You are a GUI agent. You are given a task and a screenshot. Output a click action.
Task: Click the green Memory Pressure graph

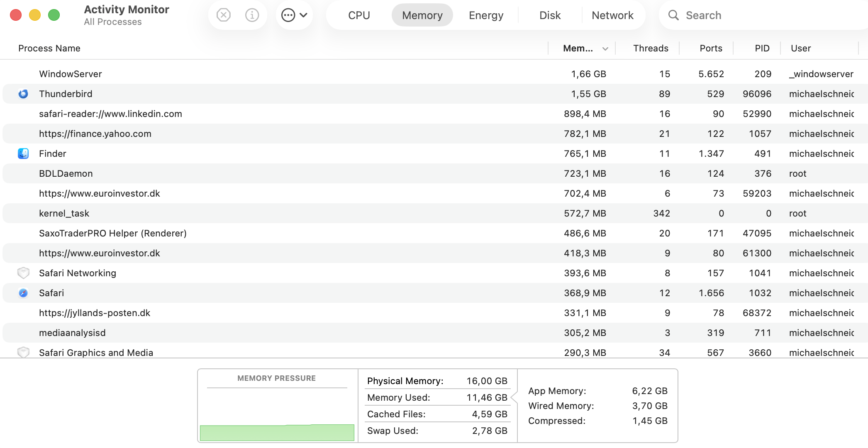(x=277, y=433)
